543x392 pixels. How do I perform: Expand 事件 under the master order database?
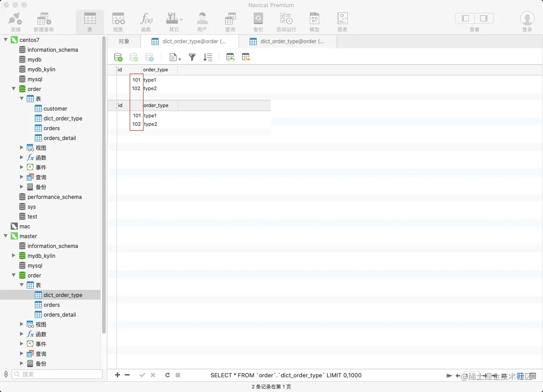point(22,344)
